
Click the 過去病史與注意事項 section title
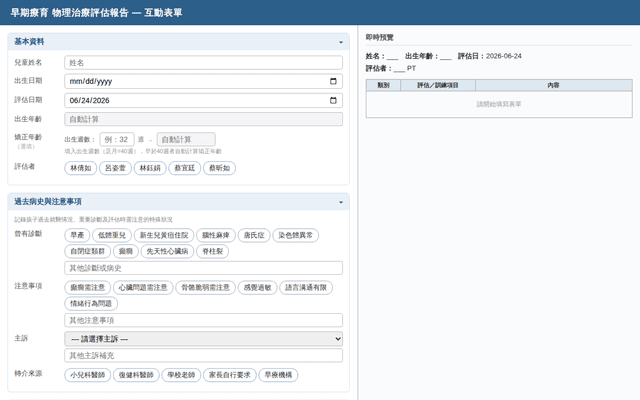(48, 202)
